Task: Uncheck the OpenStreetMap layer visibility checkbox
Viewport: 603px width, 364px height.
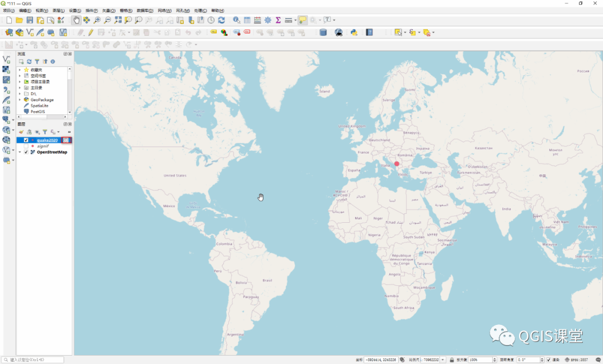Action: point(26,152)
